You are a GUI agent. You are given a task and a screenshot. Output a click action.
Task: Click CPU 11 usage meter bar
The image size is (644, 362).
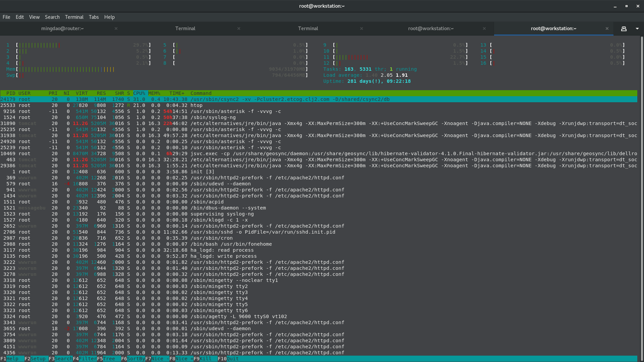pyautogui.click(x=396, y=57)
